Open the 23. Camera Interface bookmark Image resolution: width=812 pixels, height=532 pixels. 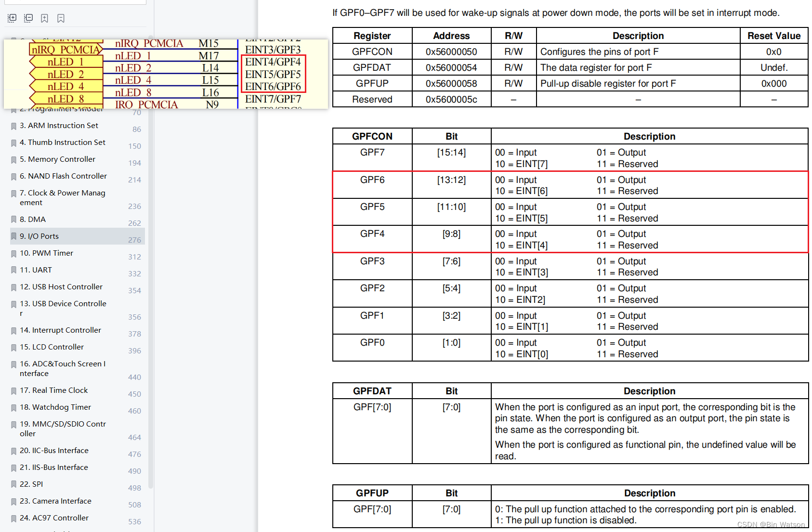click(55, 501)
